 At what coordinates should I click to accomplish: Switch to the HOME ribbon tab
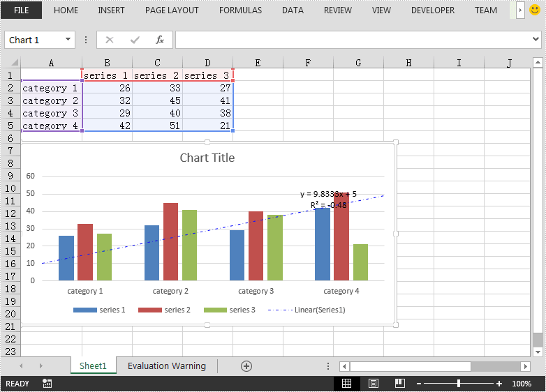click(66, 10)
